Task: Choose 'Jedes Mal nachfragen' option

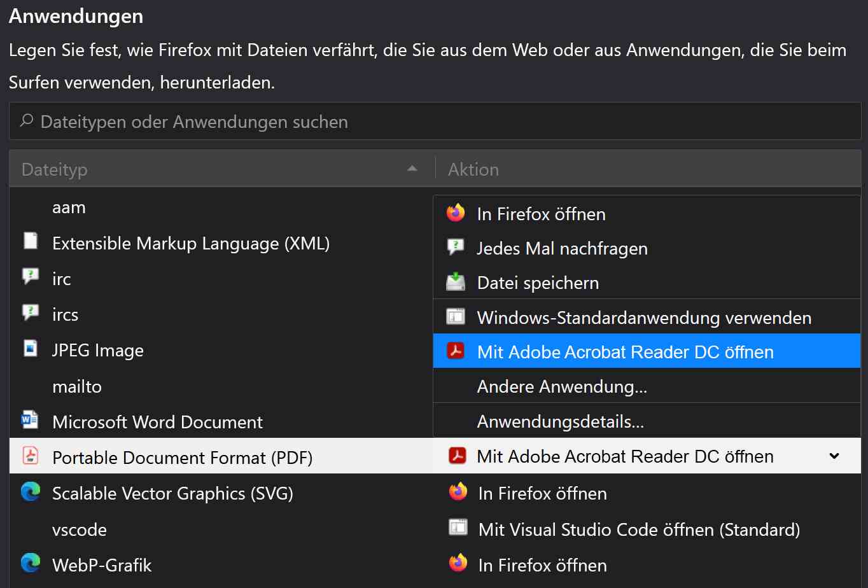Action: click(562, 248)
